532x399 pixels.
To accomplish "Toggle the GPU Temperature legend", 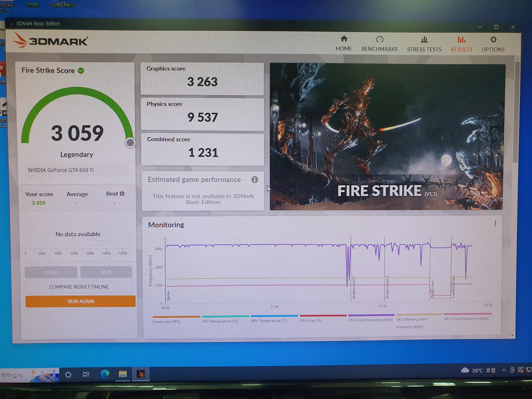I will (274, 319).
